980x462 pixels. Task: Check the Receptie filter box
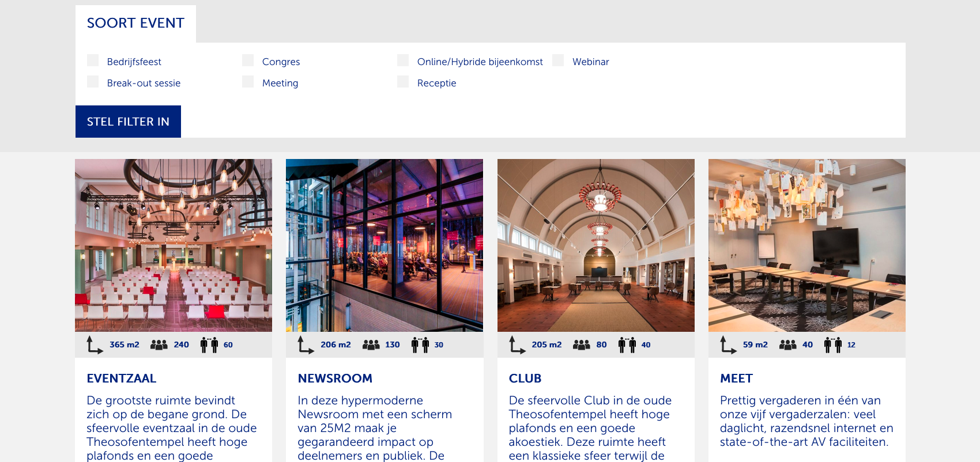tap(403, 82)
